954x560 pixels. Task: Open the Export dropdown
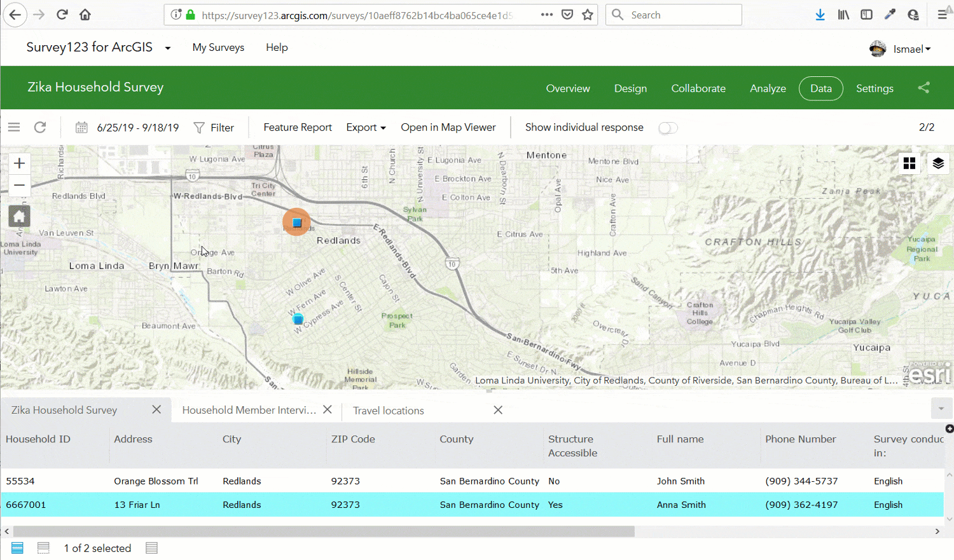366,127
